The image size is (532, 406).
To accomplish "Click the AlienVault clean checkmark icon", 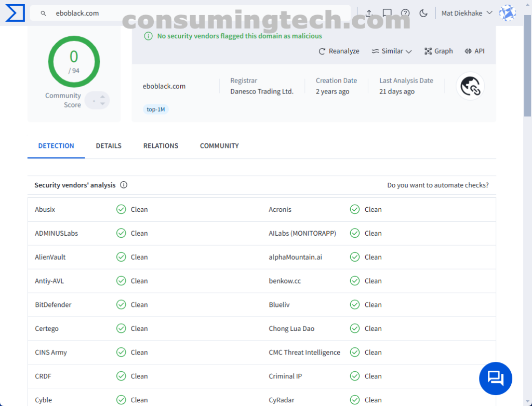I will 121,257.
